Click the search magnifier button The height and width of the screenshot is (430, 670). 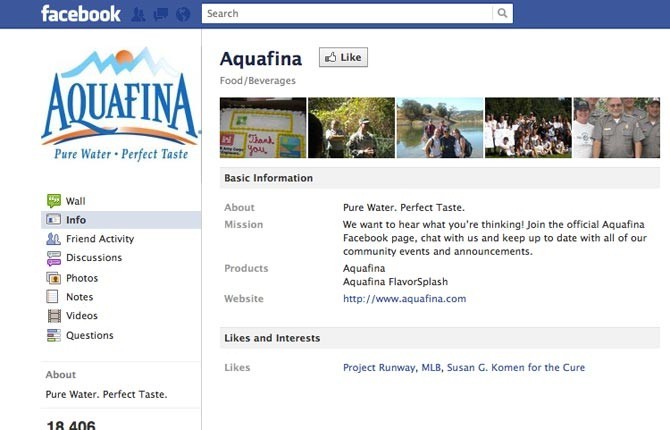point(502,13)
